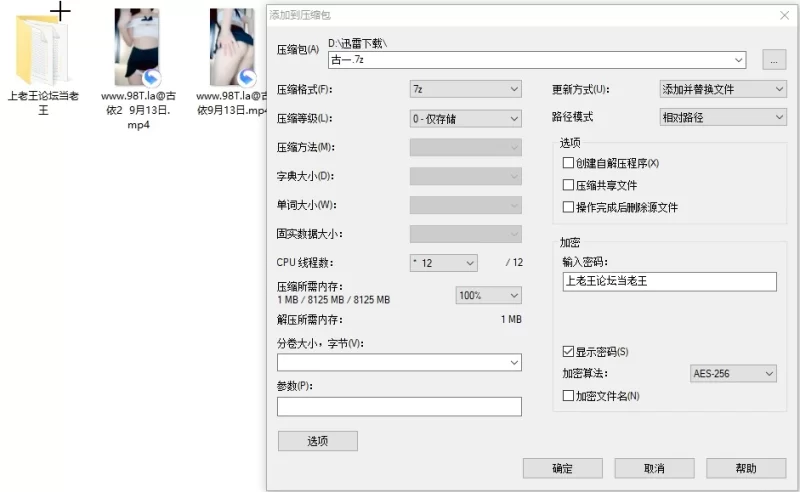Enable 加密文件名 checkbox
Screen dimensions: 800x492
(x=568, y=396)
